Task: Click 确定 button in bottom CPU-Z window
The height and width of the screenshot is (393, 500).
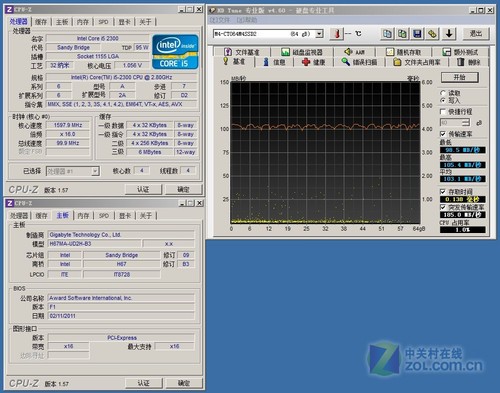Action: click(x=184, y=383)
